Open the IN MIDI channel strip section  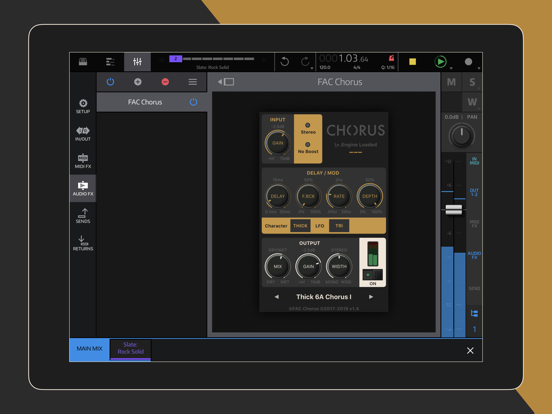(x=474, y=161)
